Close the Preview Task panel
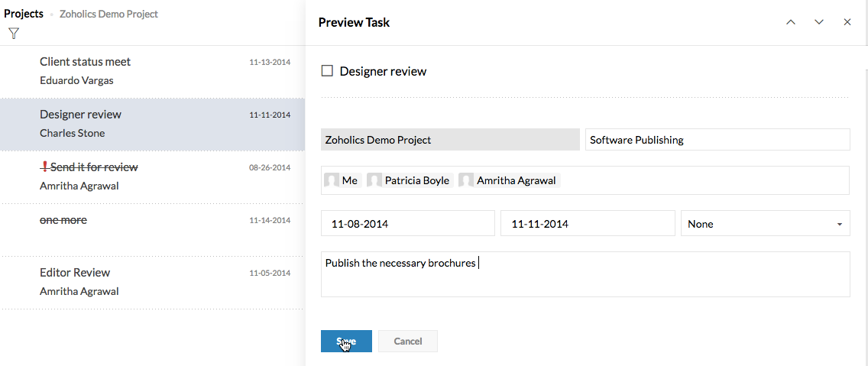Image resolution: width=868 pixels, height=366 pixels. click(847, 22)
